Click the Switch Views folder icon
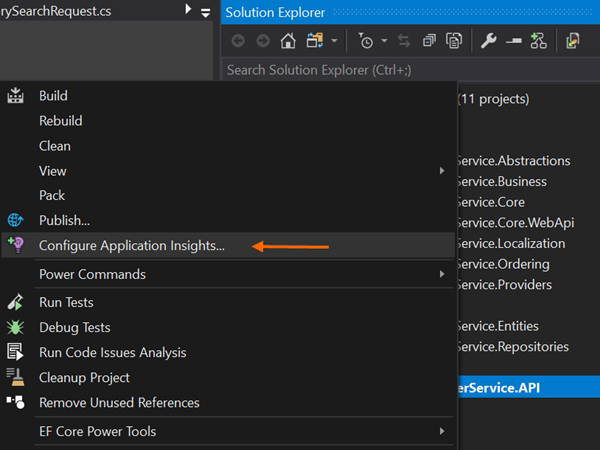600x450 pixels. pyautogui.click(x=314, y=41)
